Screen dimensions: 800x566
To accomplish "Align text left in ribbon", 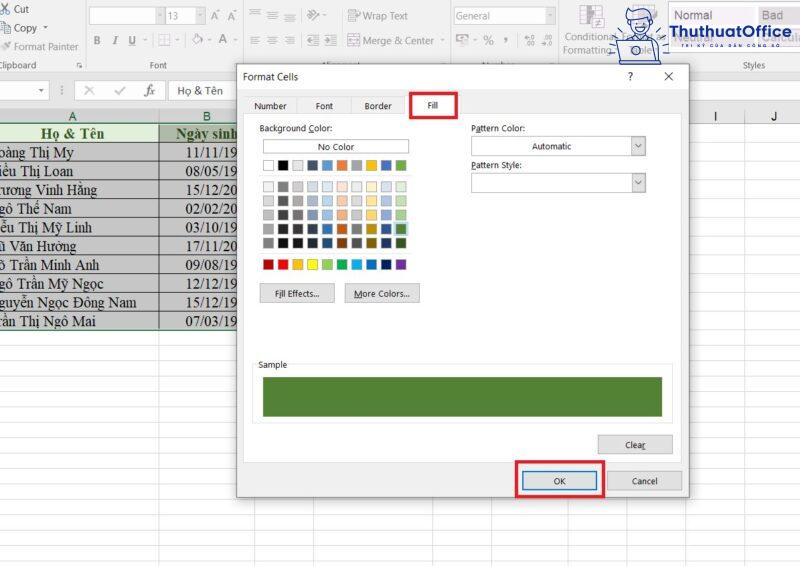I will 255,40.
